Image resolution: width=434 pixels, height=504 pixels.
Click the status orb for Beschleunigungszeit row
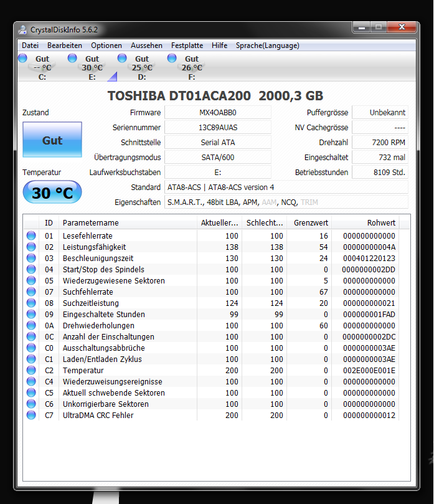pos(31,258)
